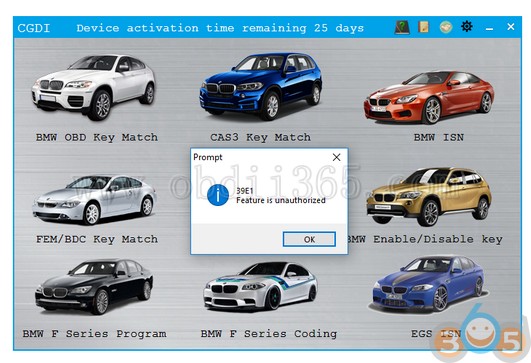Select the black BMW 7 series image
This screenshot has height=363, width=531.
tap(94, 287)
